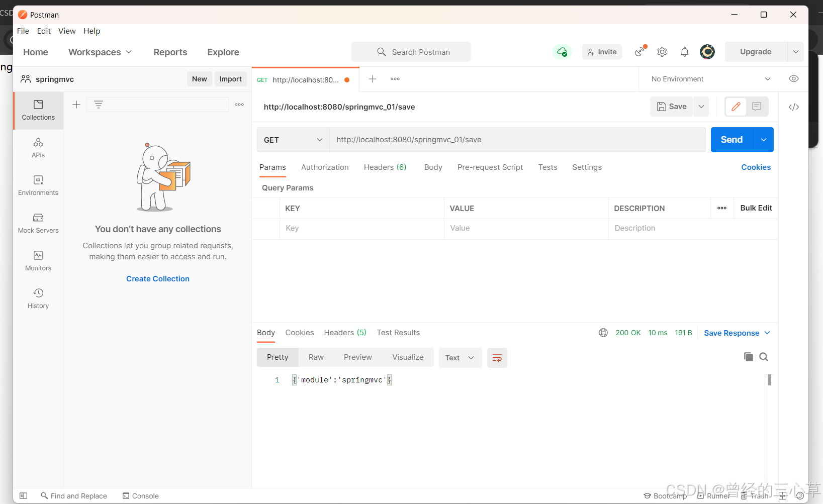823x504 pixels.
Task: Toggle the wrap lines icon in response
Action: [497, 358]
